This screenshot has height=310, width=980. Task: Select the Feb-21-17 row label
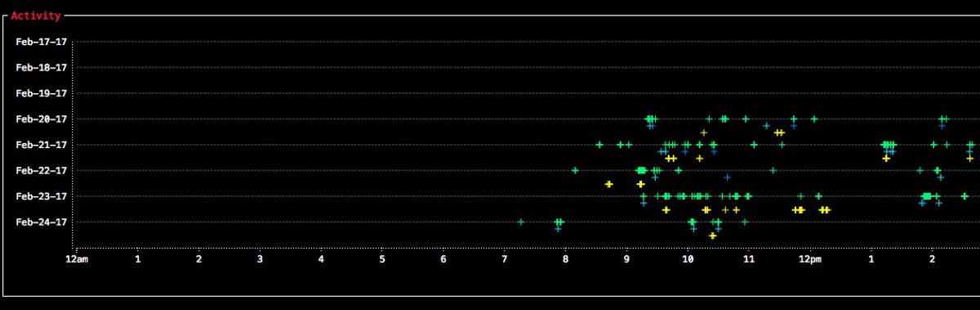click(42, 145)
